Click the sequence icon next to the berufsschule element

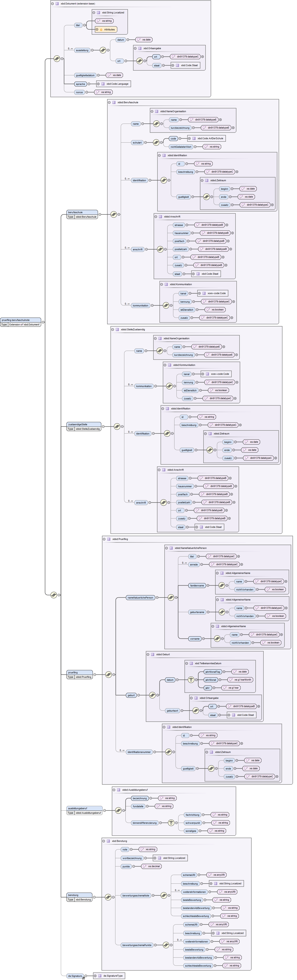[113, 215]
